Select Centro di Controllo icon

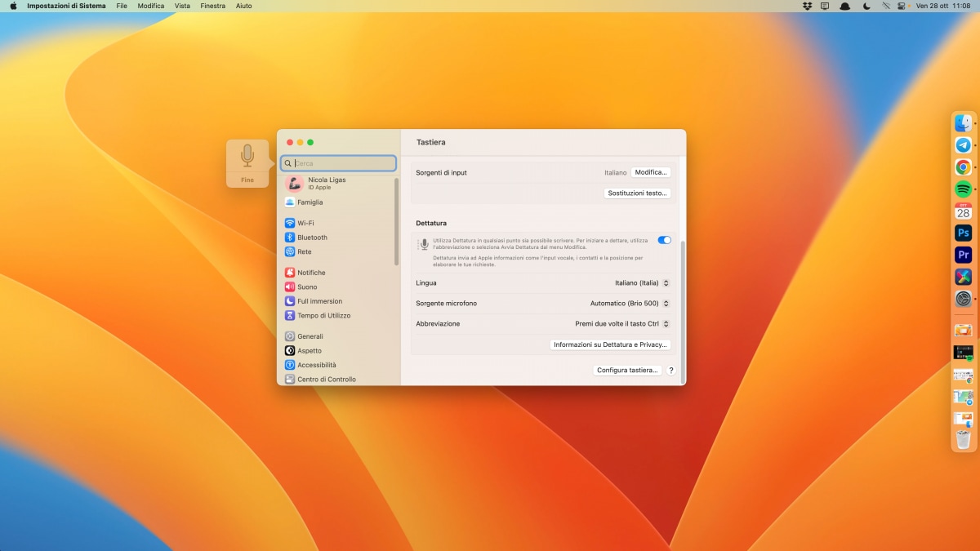click(x=290, y=380)
